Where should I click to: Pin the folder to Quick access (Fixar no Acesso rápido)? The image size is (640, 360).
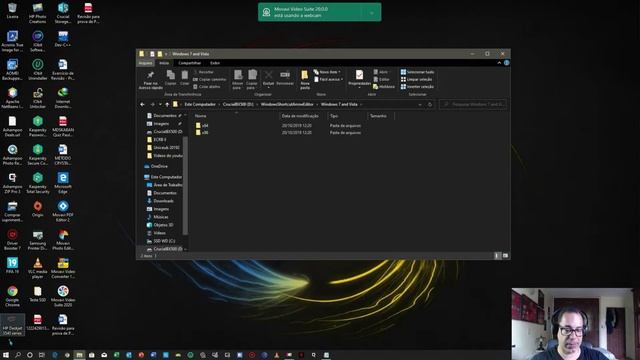point(151,80)
